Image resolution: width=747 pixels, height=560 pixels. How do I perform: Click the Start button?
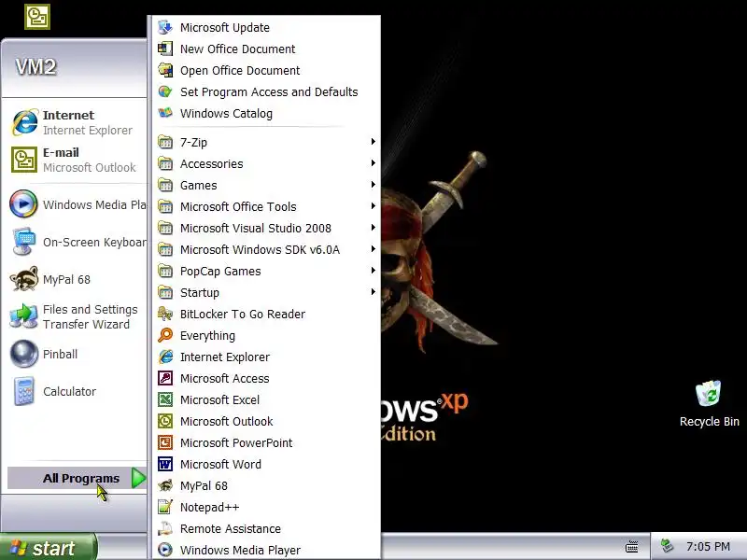[49, 547]
